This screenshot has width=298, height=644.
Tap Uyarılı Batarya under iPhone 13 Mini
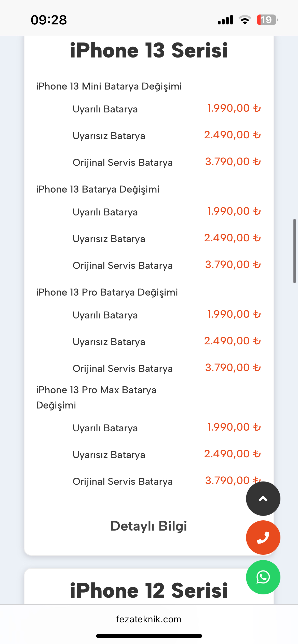105,109
